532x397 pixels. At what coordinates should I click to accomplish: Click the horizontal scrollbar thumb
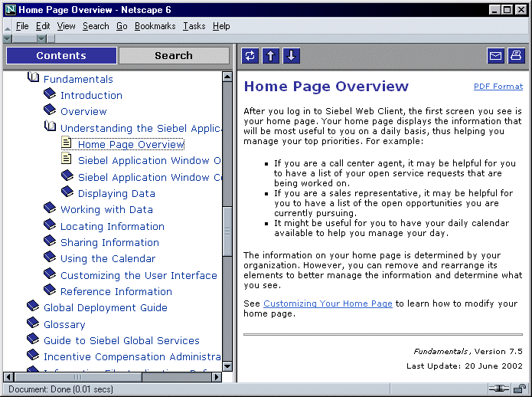point(78,377)
